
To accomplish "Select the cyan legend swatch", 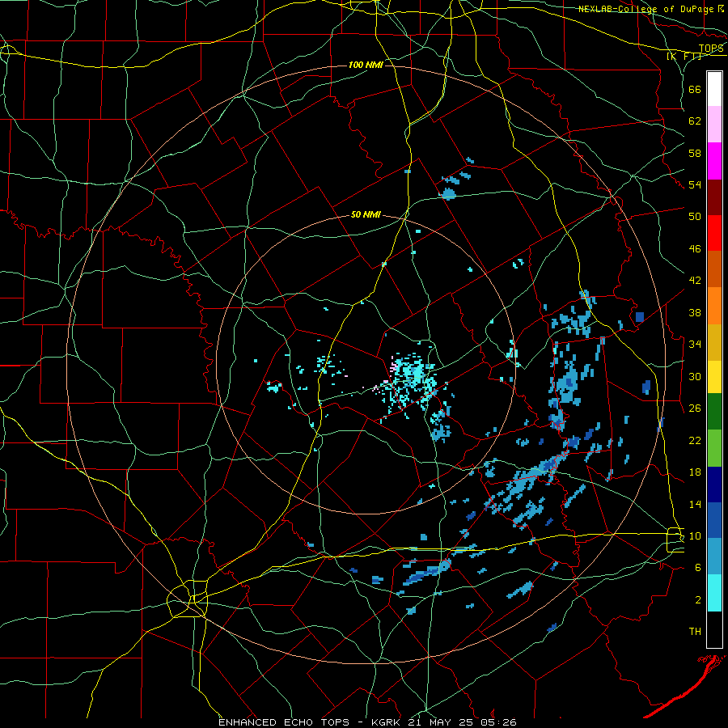I will click(x=714, y=593).
